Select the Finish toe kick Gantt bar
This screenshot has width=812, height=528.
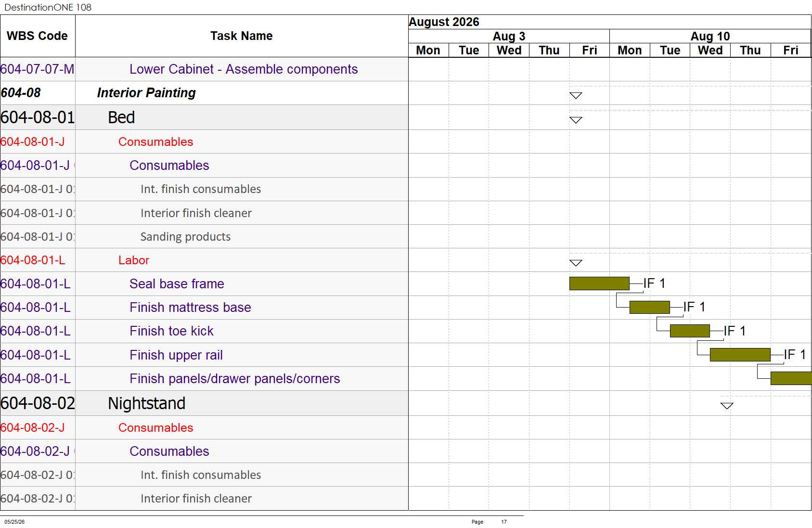(690, 331)
